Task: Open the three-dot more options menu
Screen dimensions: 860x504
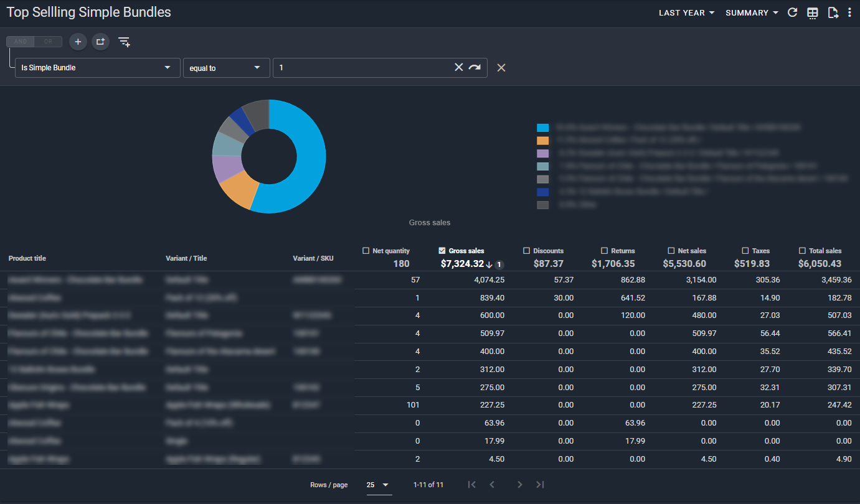Action: click(x=849, y=12)
